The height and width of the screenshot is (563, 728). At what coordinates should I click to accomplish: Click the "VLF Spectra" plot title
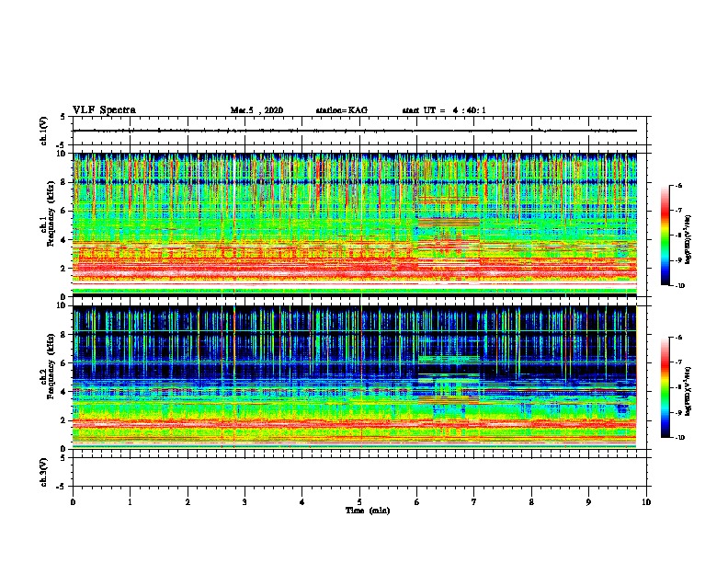pyautogui.click(x=104, y=110)
